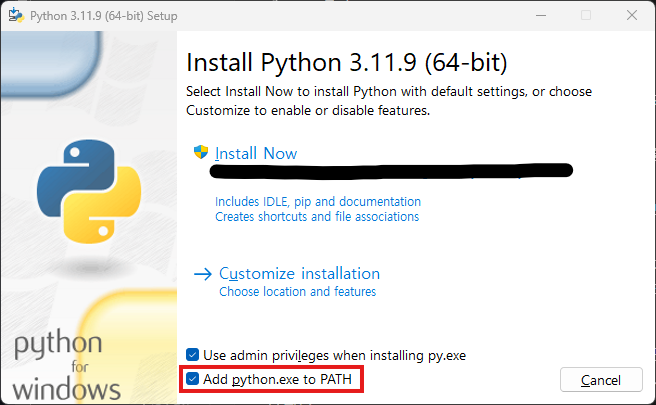Open Customize installation option
Viewport: 656px width, 405px height.
[x=299, y=274]
